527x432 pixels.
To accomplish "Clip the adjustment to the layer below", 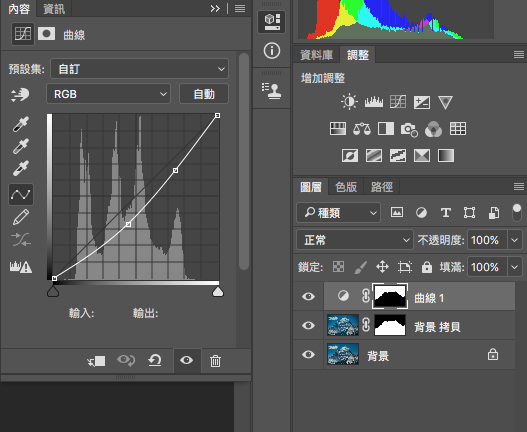I will [96, 361].
